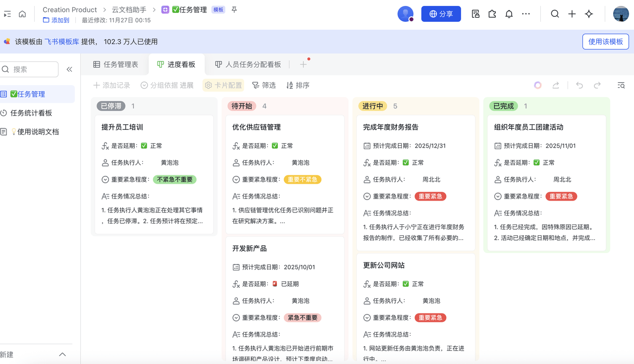The image size is (634, 364).
Task: Open the extensions puzzle icon
Action: (492, 14)
